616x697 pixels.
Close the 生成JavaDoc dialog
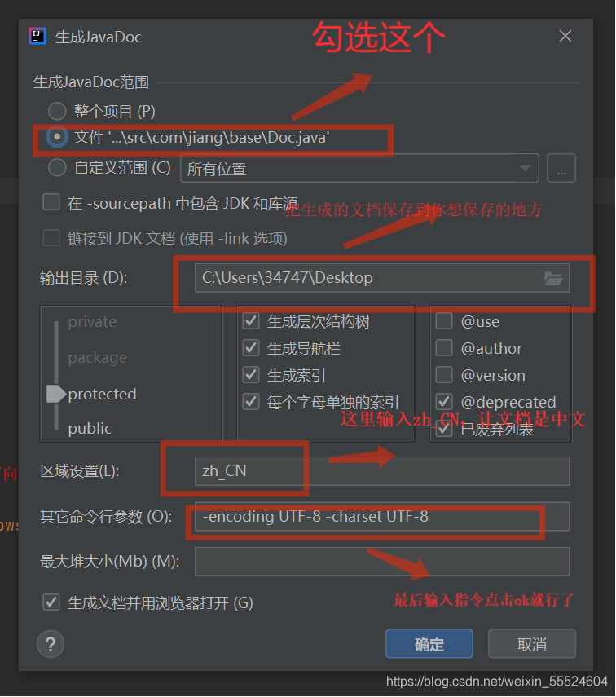pyautogui.click(x=565, y=36)
